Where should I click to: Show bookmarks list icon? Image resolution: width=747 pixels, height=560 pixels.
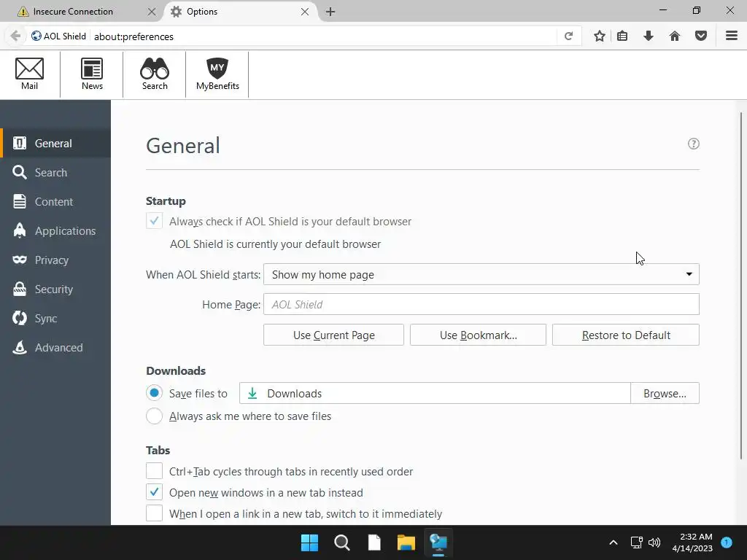[622, 36]
